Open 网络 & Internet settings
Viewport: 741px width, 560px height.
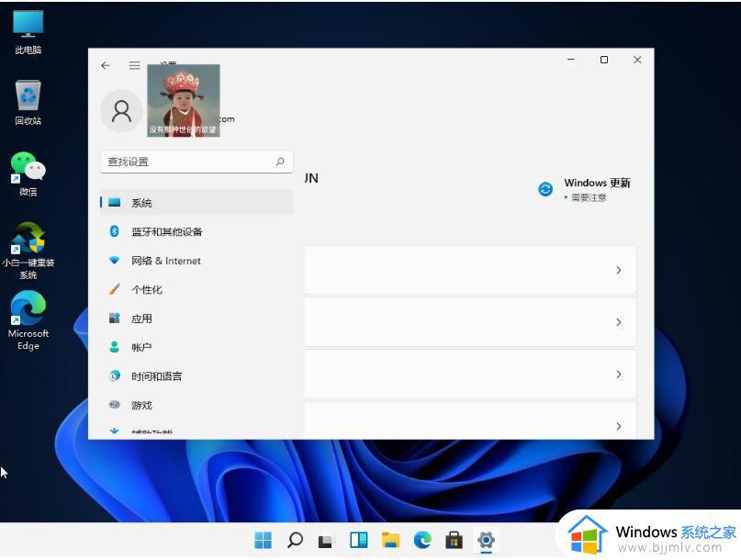(196, 261)
